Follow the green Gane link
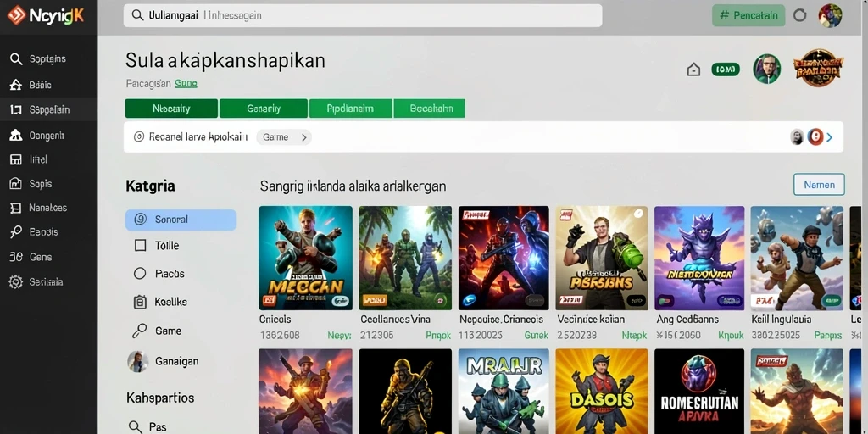The width and height of the screenshot is (868, 434). (186, 84)
